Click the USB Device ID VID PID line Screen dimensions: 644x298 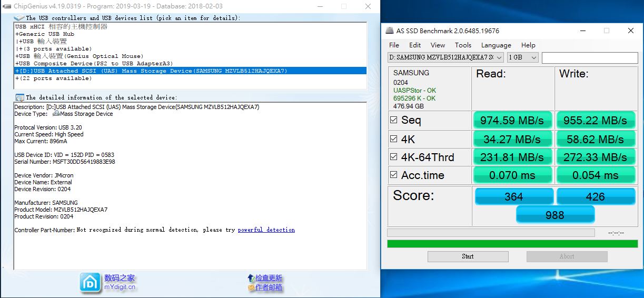point(64,154)
